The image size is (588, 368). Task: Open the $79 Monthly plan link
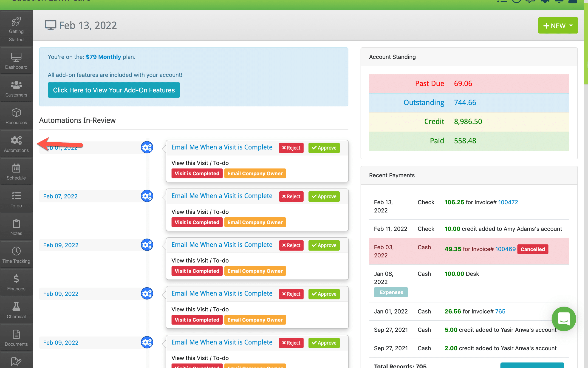tap(104, 57)
